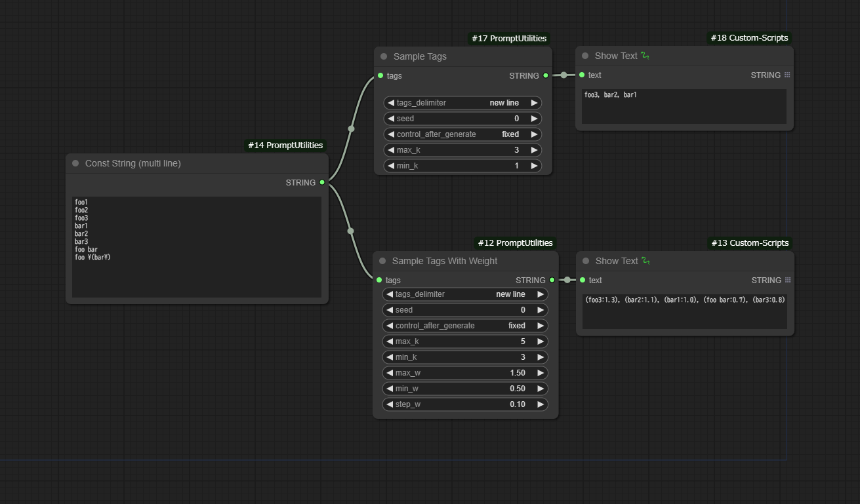Image resolution: width=860 pixels, height=504 pixels.
Task: Collapse the Const String (multi line) node
Action: pos(75,163)
